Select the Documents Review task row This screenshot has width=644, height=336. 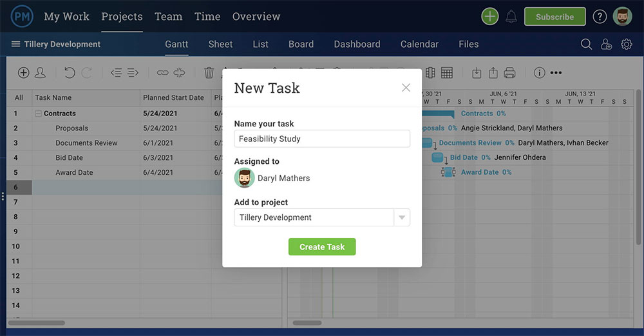click(115, 143)
